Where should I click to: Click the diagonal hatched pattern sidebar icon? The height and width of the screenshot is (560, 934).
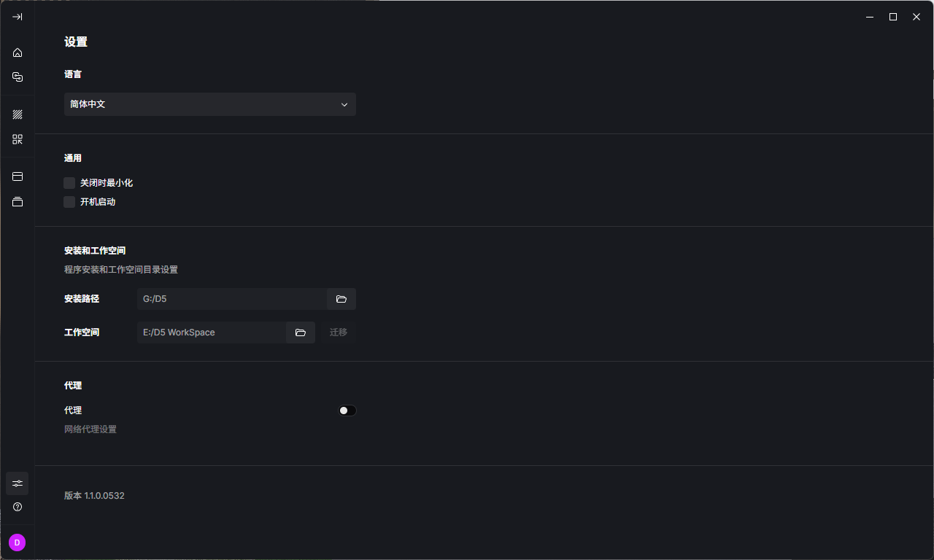click(x=18, y=114)
